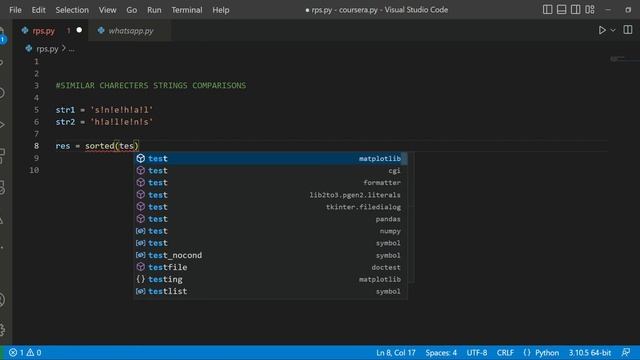Open the Go menu
This screenshot has width=640, height=360.
131,10
